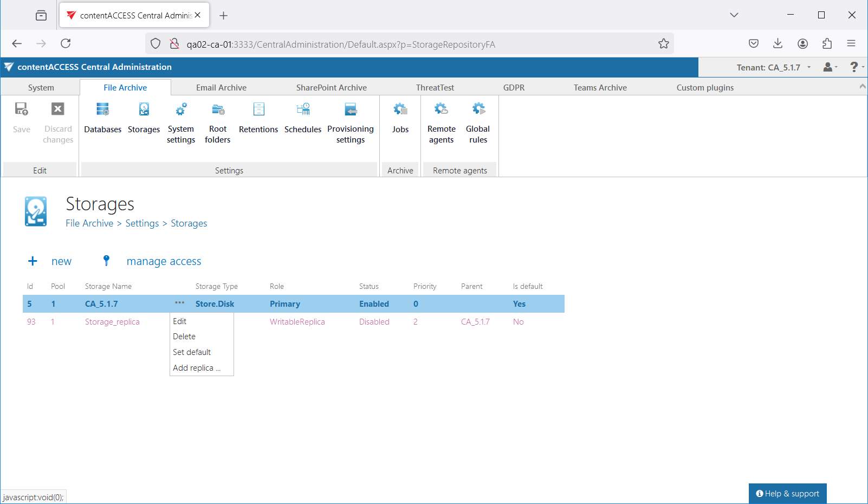868x504 pixels.
Task: Switch to the Email Archive tab
Action: [x=221, y=88]
